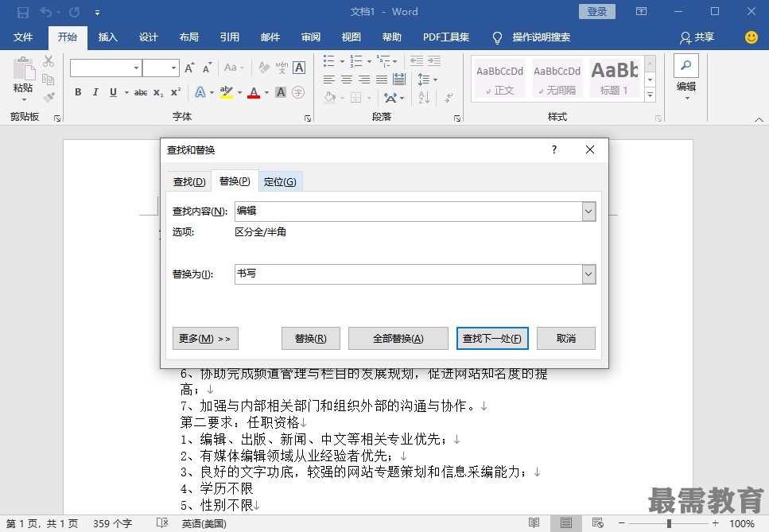769x532 pixels.
Task: Open the 文件 File menu
Action: (23, 37)
